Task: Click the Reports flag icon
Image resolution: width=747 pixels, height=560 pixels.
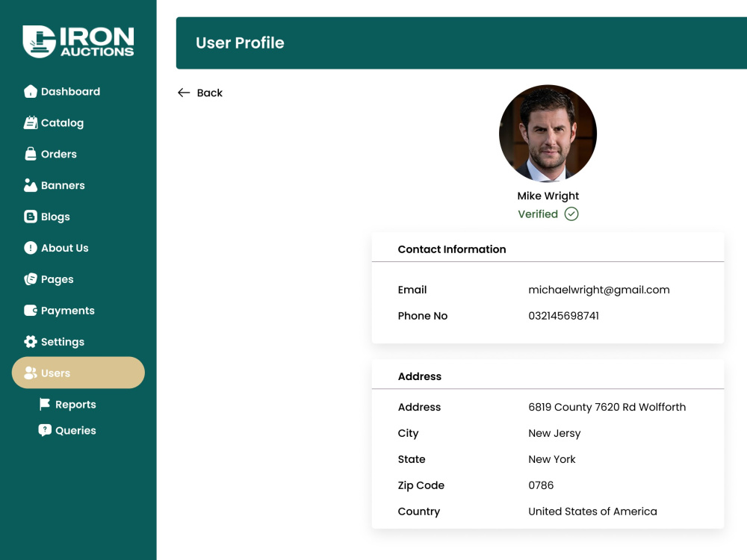Action: point(45,404)
